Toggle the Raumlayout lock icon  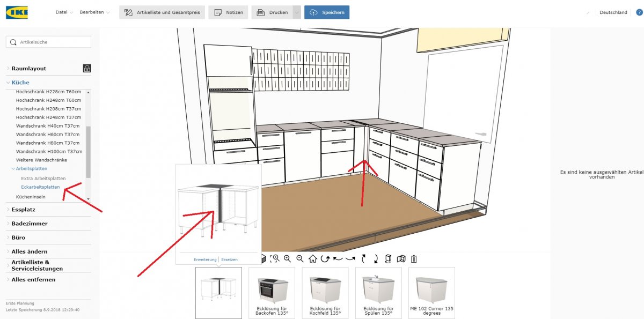tap(87, 68)
